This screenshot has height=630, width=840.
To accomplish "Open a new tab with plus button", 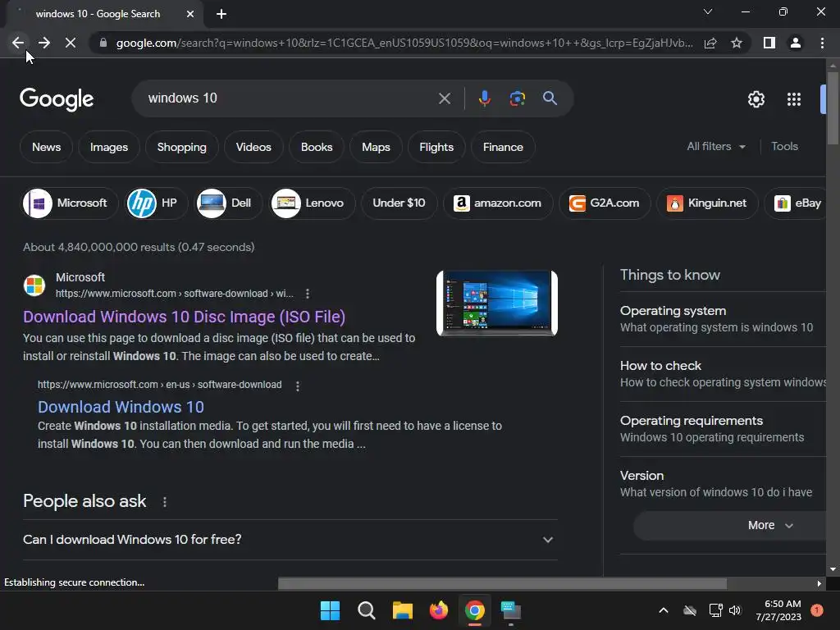I will click(221, 14).
